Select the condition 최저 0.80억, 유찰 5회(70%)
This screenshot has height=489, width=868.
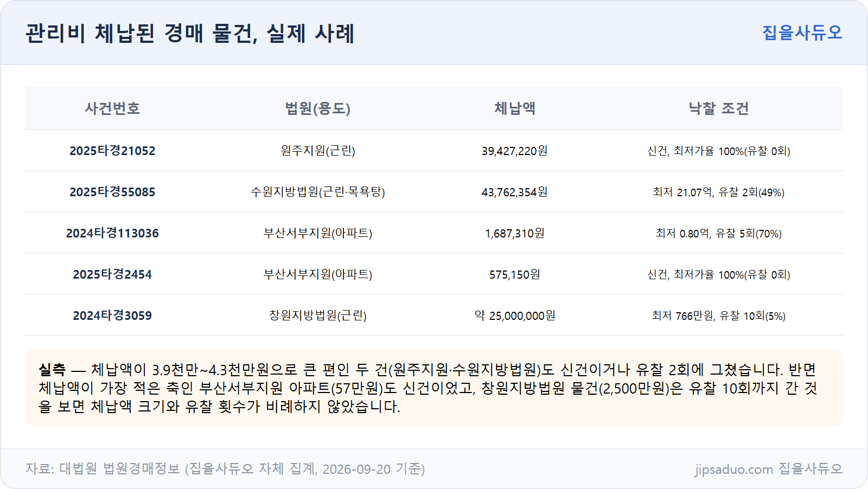point(719,233)
